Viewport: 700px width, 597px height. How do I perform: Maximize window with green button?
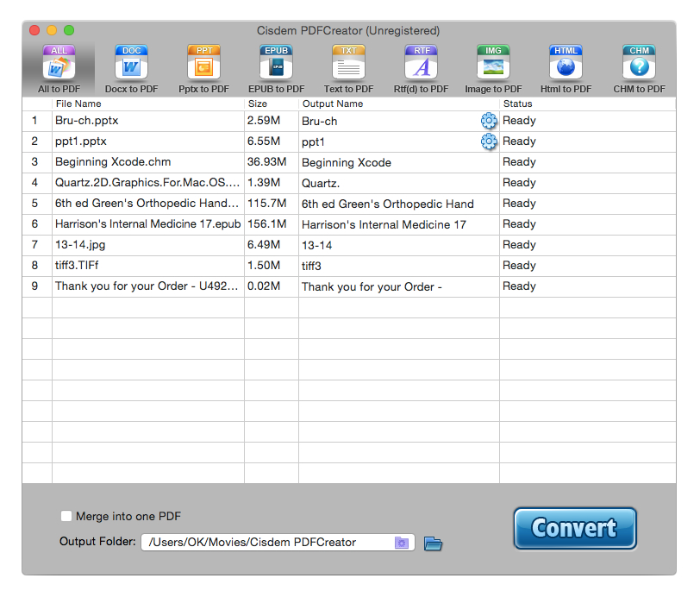(69, 30)
